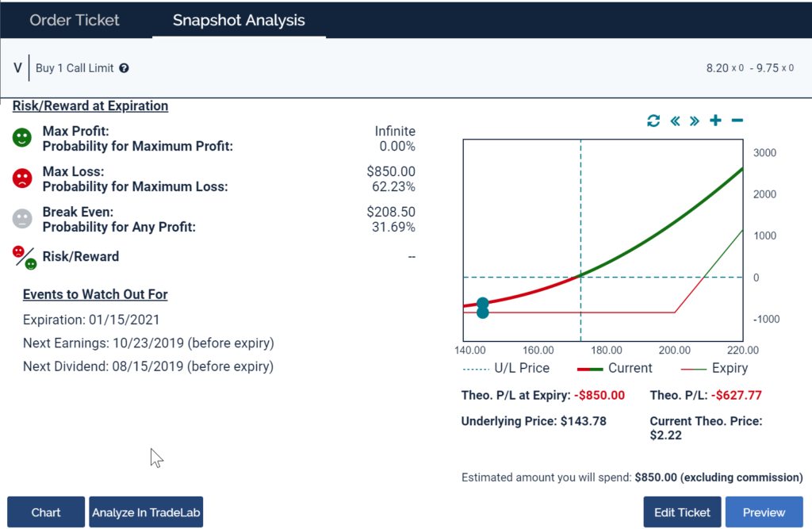Click the blue marker on the Current curve
812x529 pixels.
(483, 304)
